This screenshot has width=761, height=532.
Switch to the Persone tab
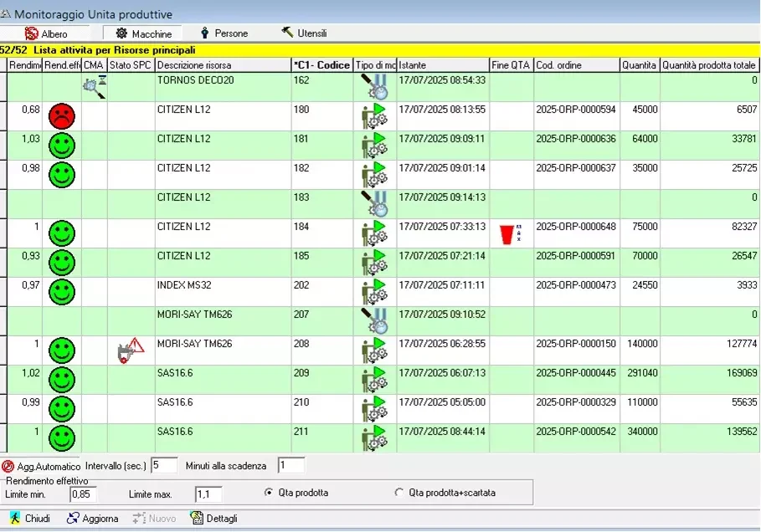[224, 33]
